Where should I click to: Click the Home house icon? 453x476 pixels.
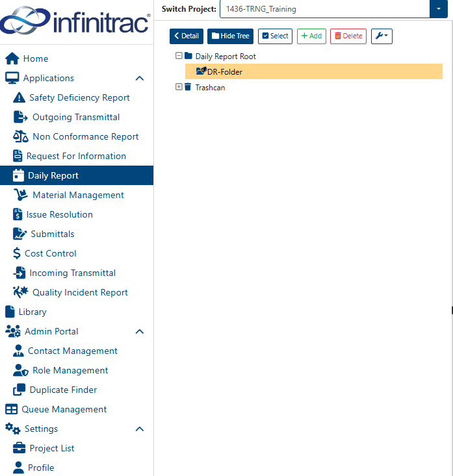point(12,58)
